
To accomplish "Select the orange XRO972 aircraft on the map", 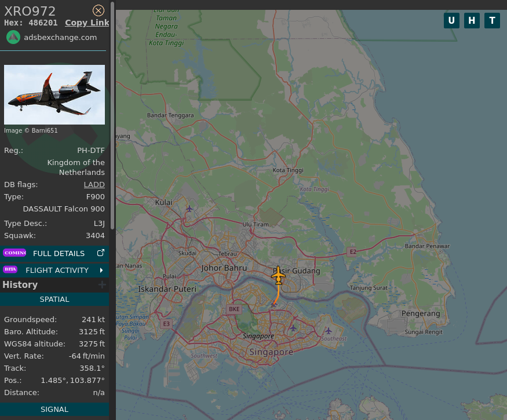I will pyautogui.click(x=278, y=276).
